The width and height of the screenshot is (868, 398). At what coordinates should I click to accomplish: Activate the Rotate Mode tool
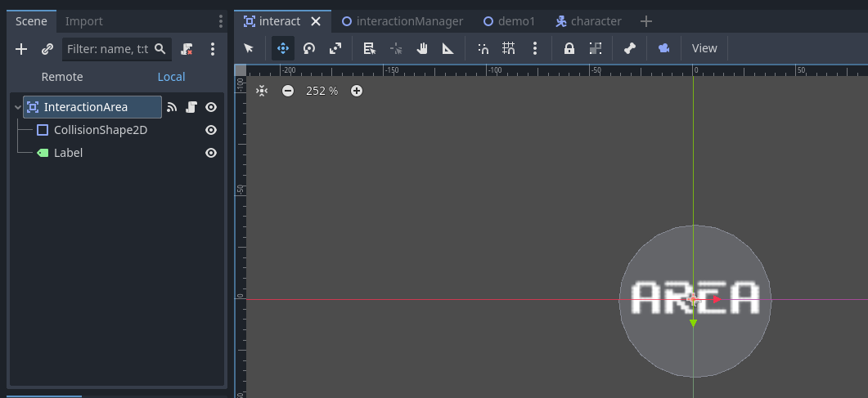(309, 48)
